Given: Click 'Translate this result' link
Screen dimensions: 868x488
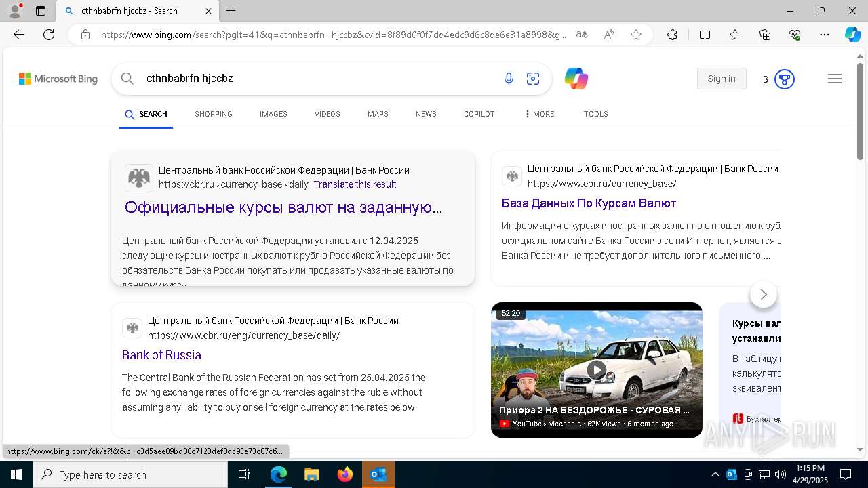Looking at the screenshot, I should pos(355,184).
